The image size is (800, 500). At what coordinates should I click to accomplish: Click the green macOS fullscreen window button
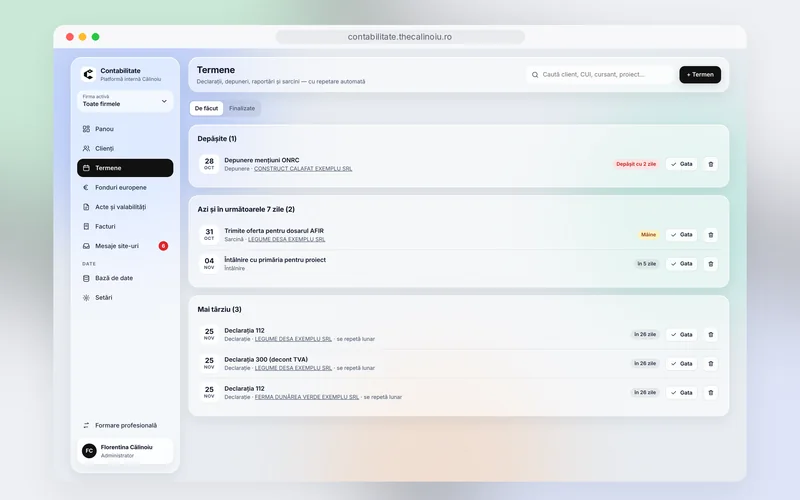point(95,37)
